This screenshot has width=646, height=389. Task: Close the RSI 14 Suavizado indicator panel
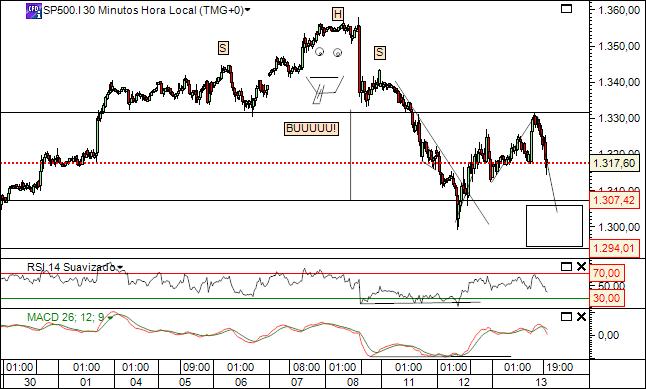point(581,267)
